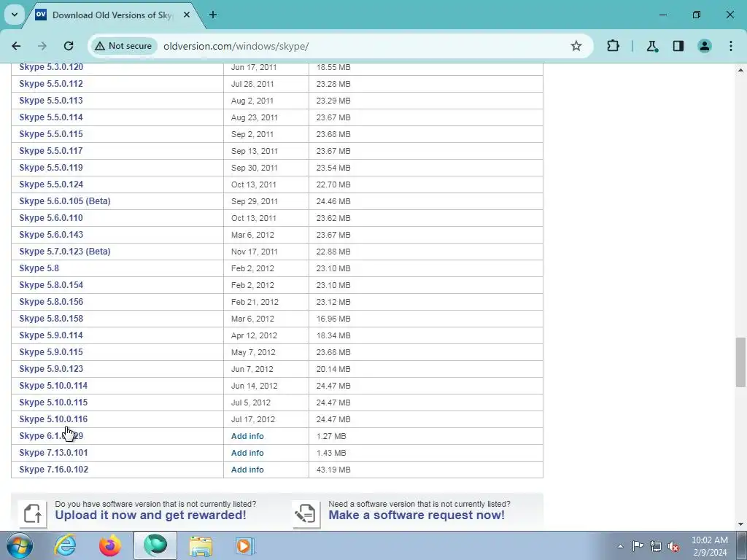Image resolution: width=747 pixels, height=560 pixels.
Task: Open the Chrome Labs flask icon
Action: tap(651, 46)
